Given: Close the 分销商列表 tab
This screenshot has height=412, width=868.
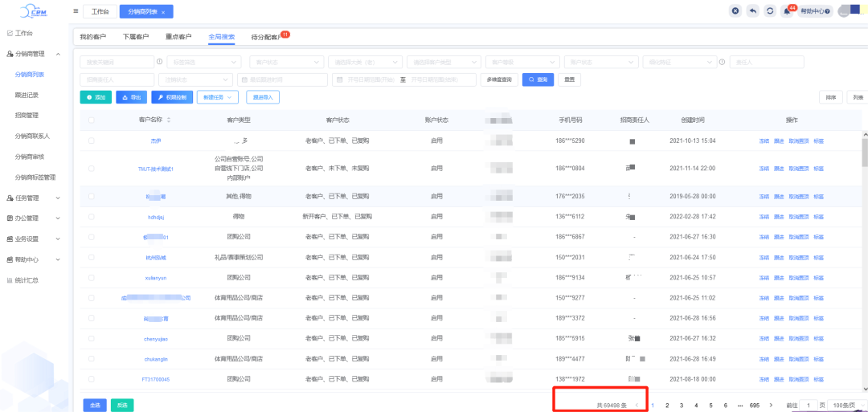Looking at the screenshot, I should click(164, 12).
